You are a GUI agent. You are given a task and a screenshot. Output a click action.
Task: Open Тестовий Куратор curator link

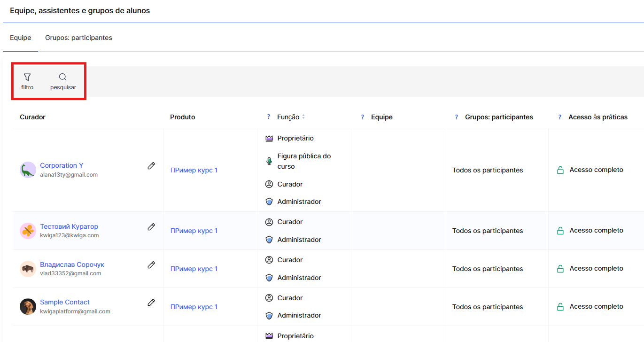coord(69,226)
